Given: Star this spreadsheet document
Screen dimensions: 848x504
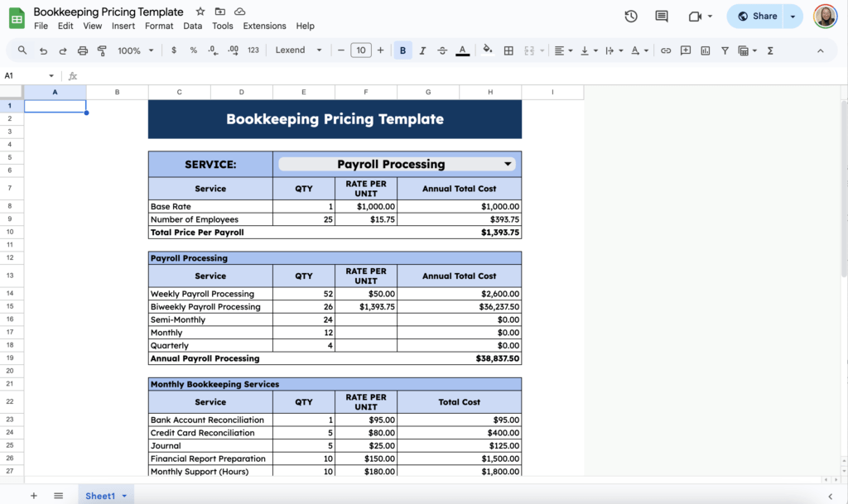Looking at the screenshot, I should click(200, 12).
